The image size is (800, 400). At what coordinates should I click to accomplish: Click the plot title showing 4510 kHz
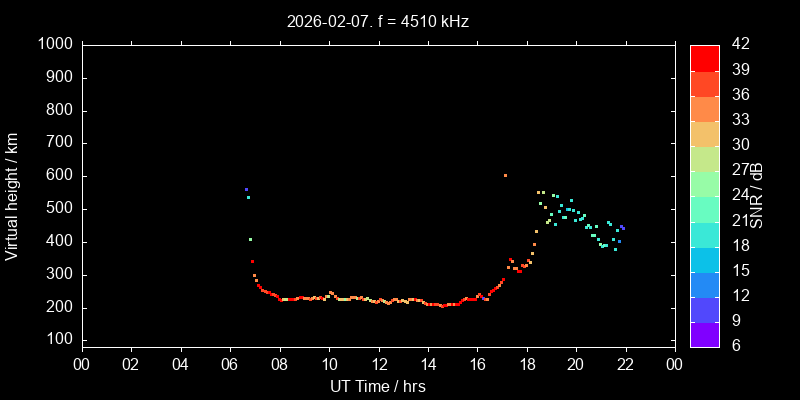pyautogui.click(x=378, y=21)
